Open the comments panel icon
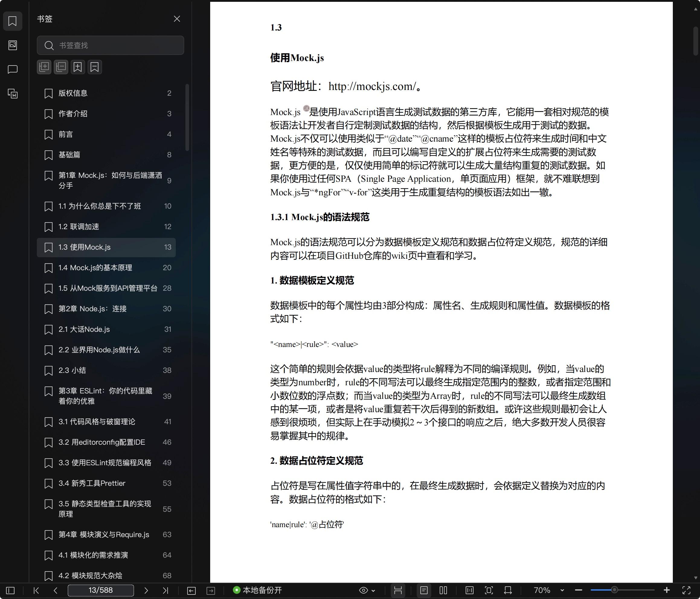The height and width of the screenshot is (599, 700). 12,69
